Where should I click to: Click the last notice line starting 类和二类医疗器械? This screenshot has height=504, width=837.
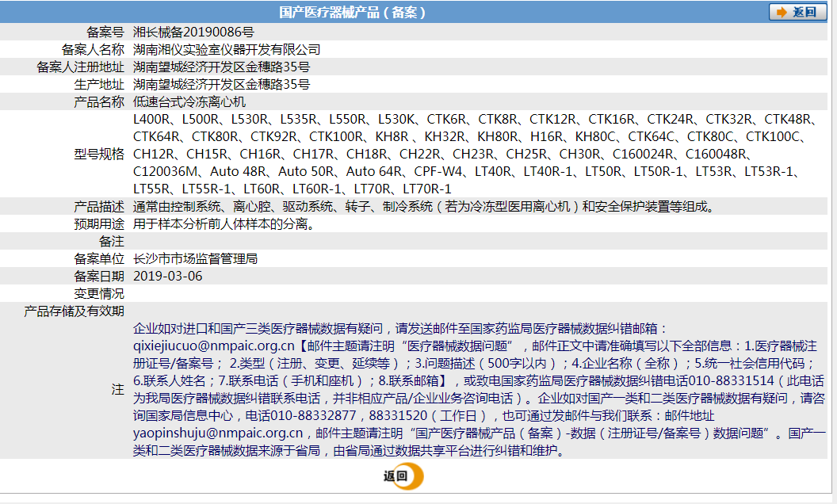[349, 451]
